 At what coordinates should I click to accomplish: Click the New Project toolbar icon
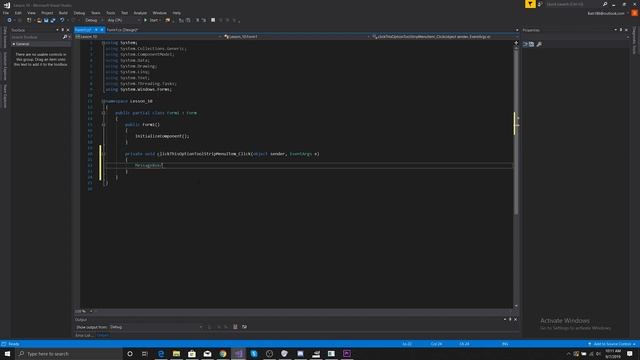pos(29,20)
